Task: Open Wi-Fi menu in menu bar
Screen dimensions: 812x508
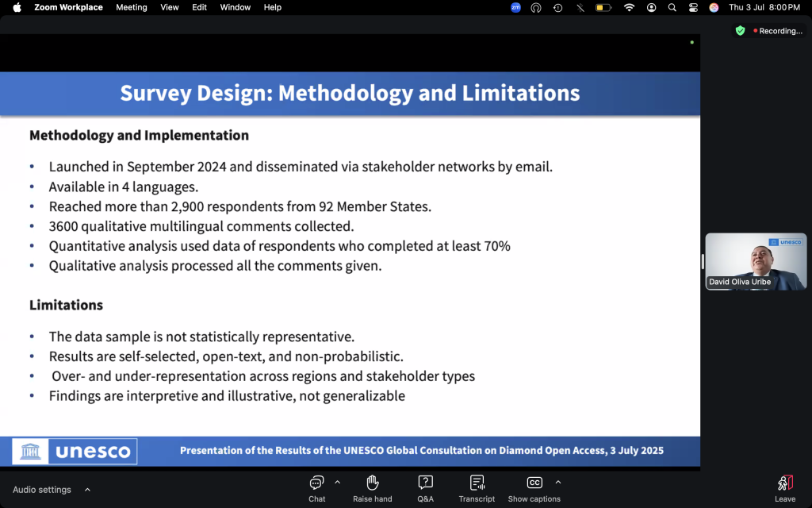Action: (x=629, y=7)
